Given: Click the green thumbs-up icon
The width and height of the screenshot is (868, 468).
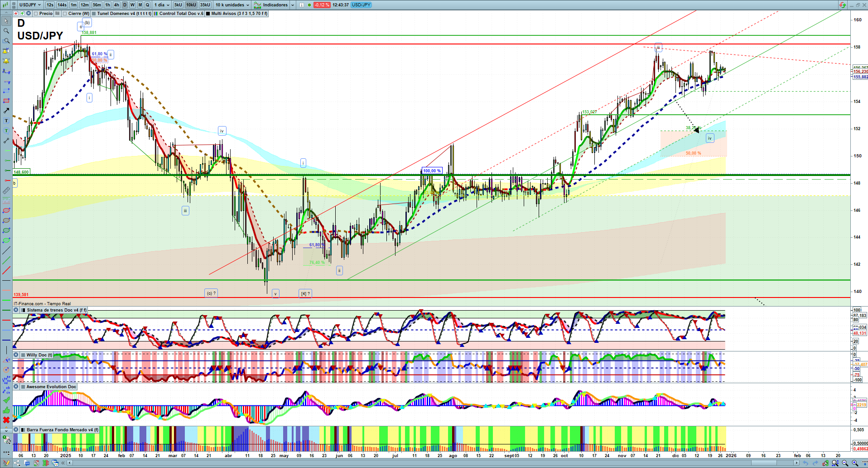Looking at the screenshot, I should pos(6,410).
